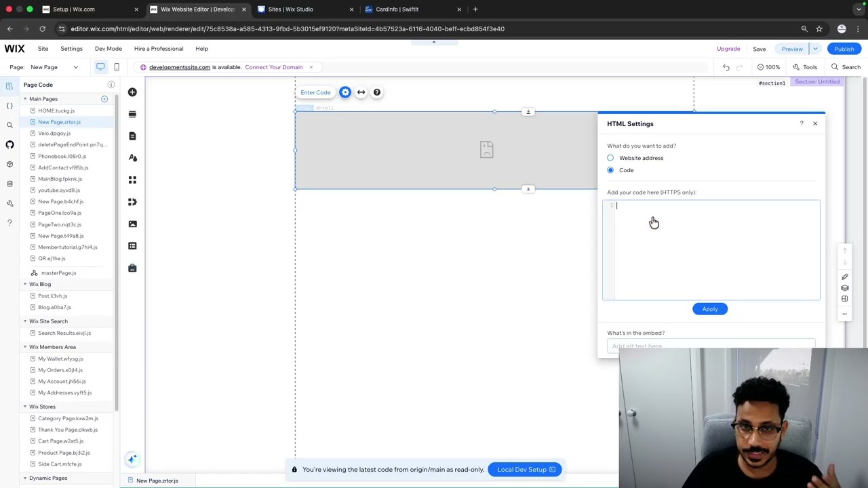The height and width of the screenshot is (488, 868).
Task: Click Connect Your Domain link
Action: (x=274, y=67)
